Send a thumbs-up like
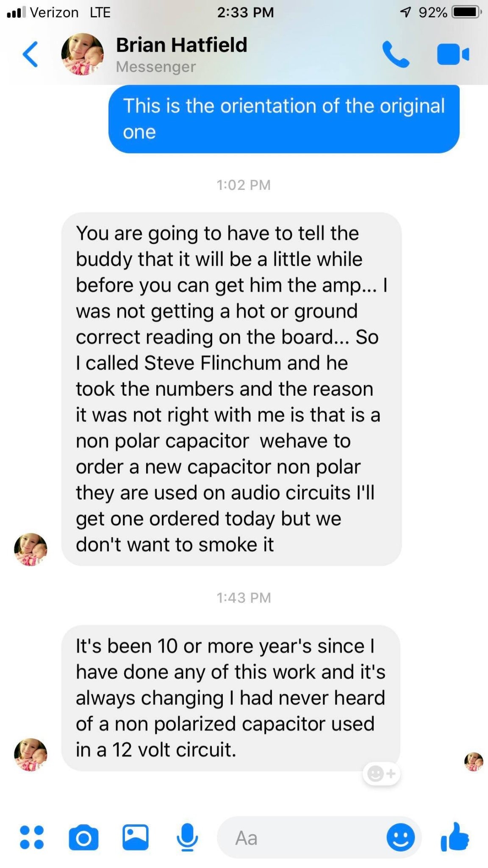Viewport: 488px width, 868px height. click(x=455, y=836)
